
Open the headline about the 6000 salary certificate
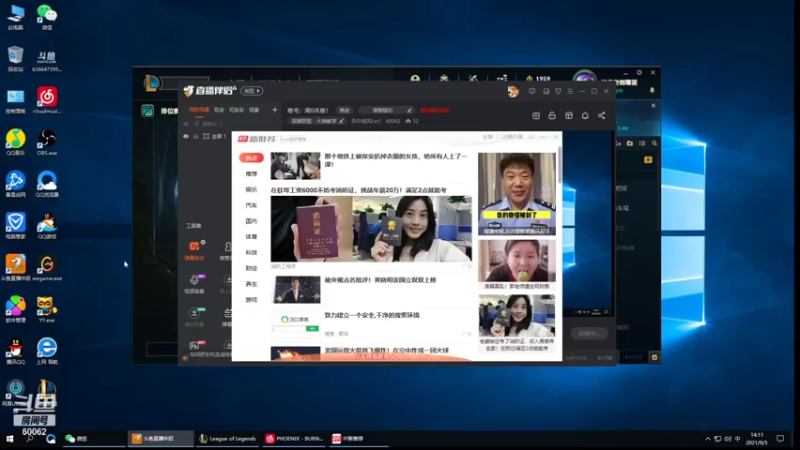coord(359,190)
